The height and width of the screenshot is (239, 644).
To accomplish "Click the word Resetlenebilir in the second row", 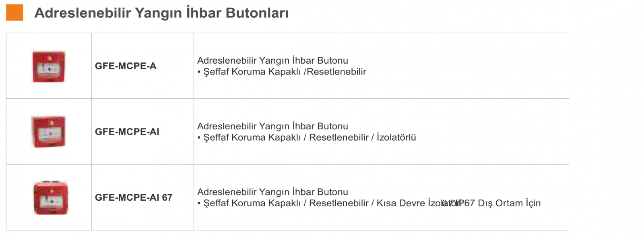I will 339,137.
